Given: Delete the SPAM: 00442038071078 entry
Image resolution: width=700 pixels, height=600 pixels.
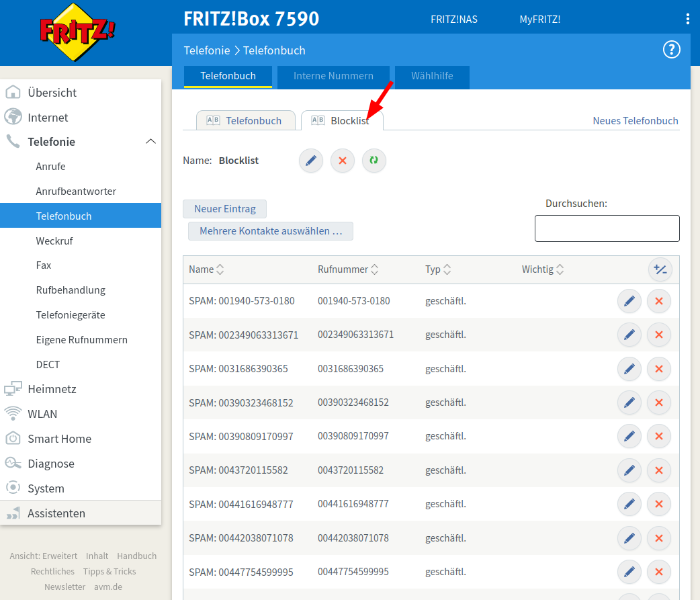Looking at the screenshot, I should click(x=658, y=538).
